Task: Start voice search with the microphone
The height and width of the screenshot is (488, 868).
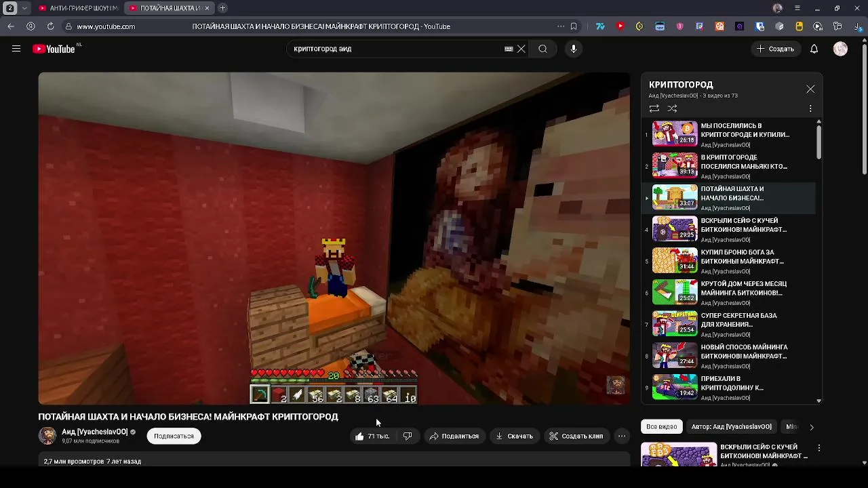Action: coord(574,49)
